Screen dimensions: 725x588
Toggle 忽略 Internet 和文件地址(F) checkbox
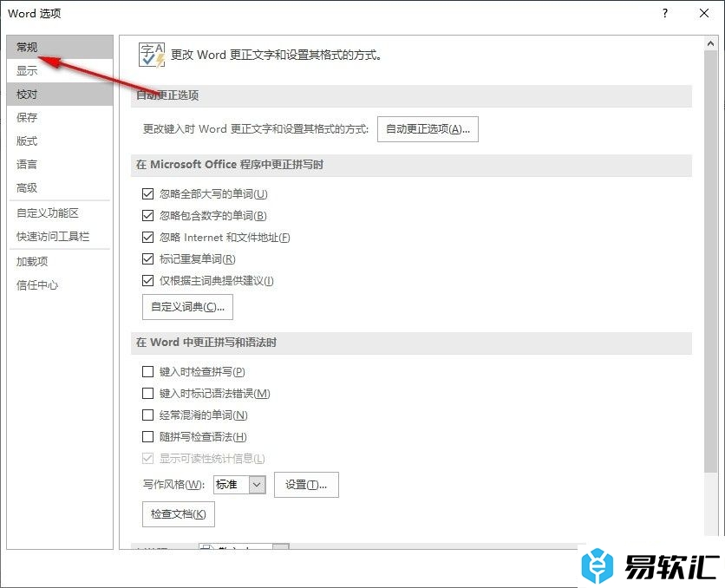point(148,237)
